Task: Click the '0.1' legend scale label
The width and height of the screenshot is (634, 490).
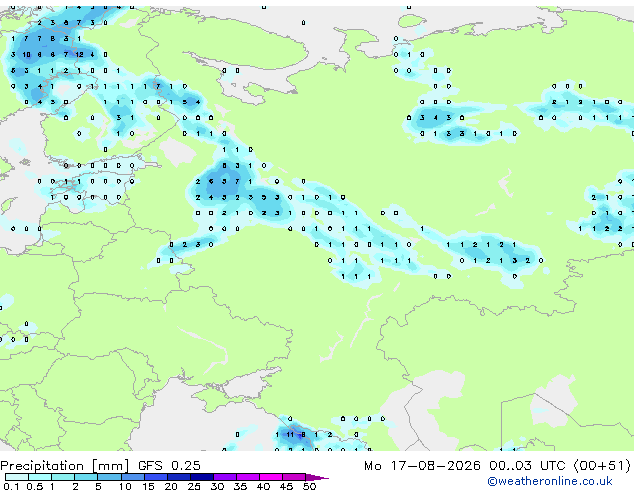Action: click(11, 486)
